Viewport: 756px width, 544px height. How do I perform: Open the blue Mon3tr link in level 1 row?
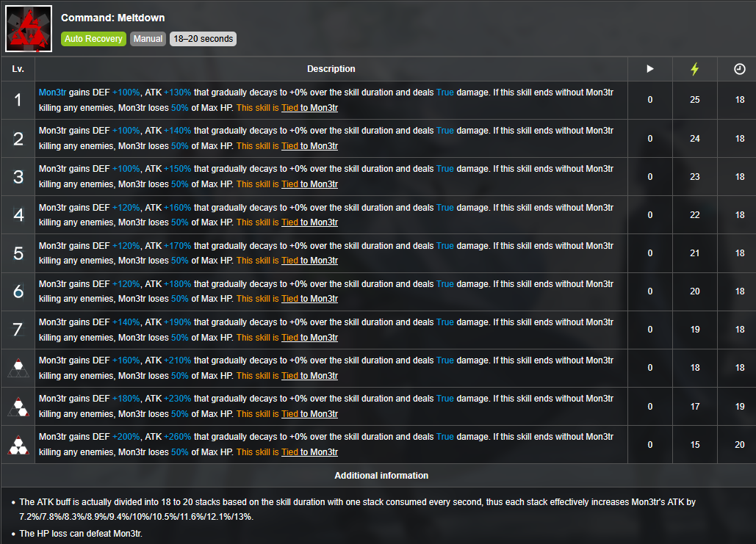pos(53,92)
